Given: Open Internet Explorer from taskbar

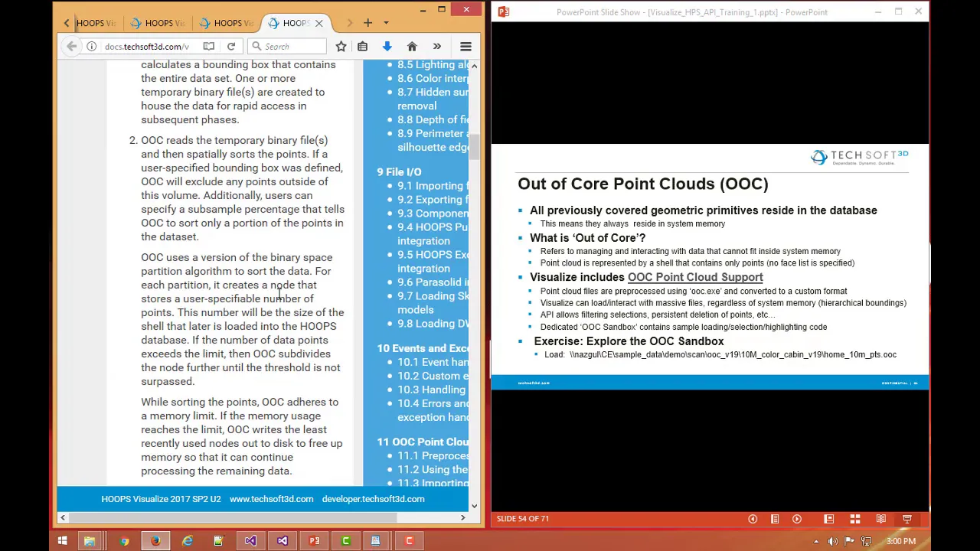Looking at the screenshot, I should (x=188, y=541).
